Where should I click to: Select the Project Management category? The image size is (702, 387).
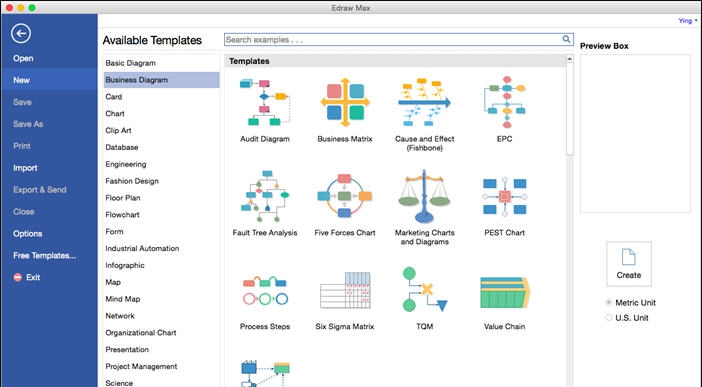(162, 366)
